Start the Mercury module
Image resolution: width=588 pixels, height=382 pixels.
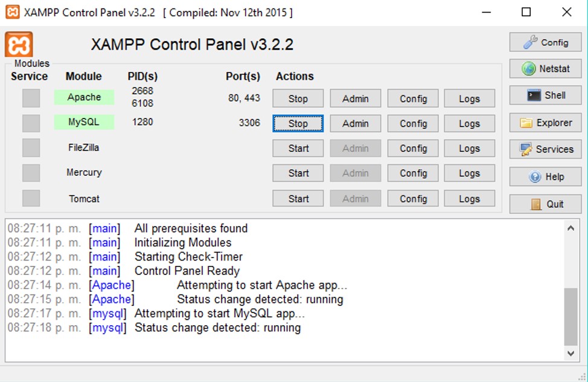click(298, 173)
